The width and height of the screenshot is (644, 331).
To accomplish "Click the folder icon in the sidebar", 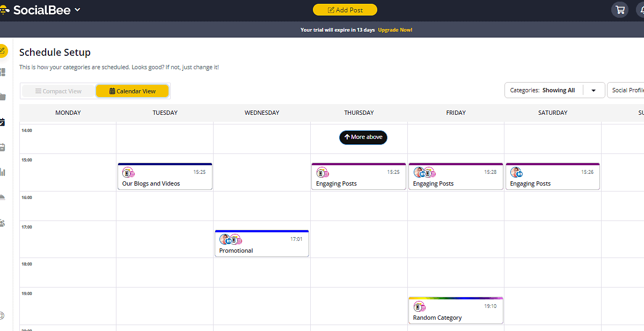I will tap(3, 97).
